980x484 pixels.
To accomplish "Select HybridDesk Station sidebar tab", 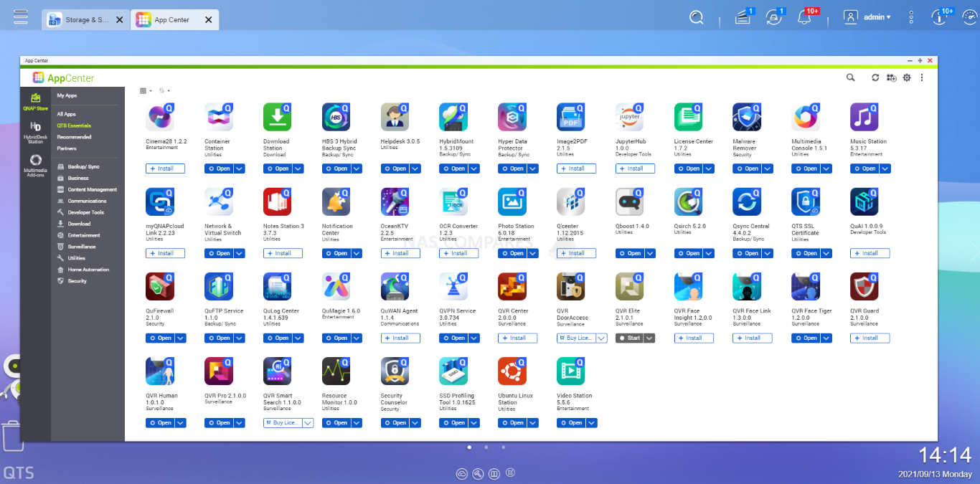I will (35, 133).
